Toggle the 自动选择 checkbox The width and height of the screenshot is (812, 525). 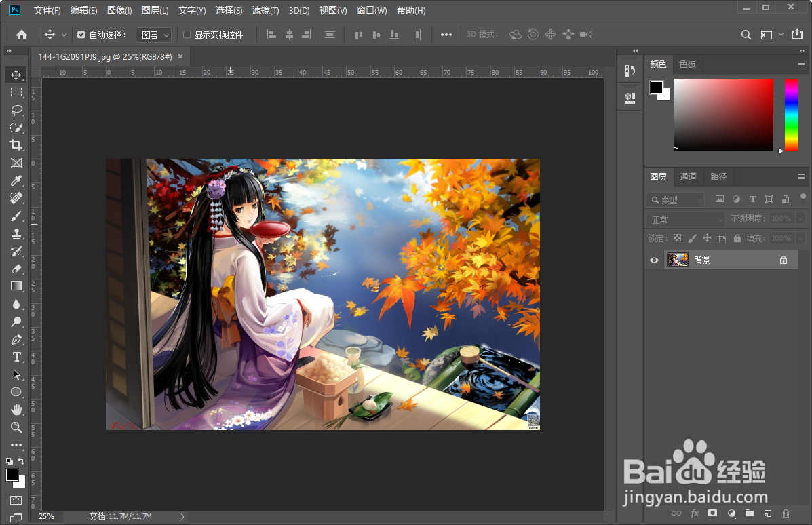[x=81, y=35]
